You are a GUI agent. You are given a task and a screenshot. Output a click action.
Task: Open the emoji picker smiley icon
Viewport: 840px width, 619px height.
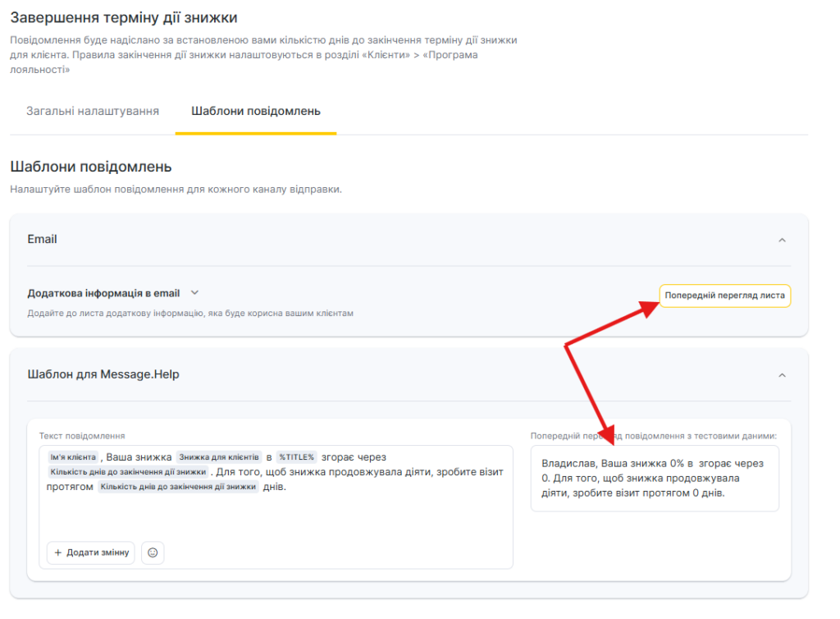click(x=153, y=553)
